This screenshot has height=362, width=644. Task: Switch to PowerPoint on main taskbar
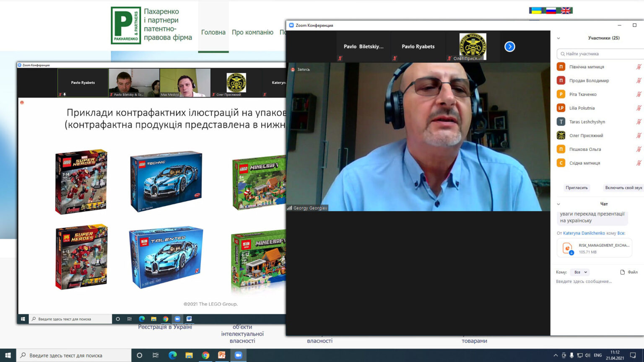click(x=222, y=355)
